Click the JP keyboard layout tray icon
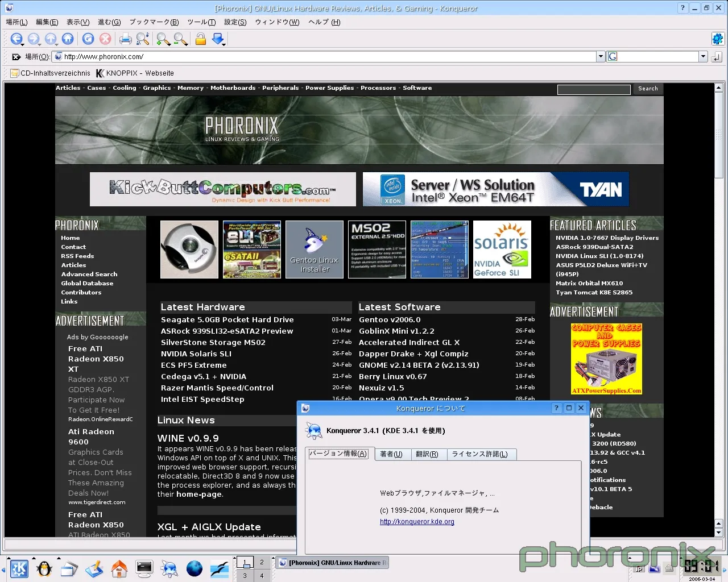Screen dimensions: 728x582 tap(639, 568)
